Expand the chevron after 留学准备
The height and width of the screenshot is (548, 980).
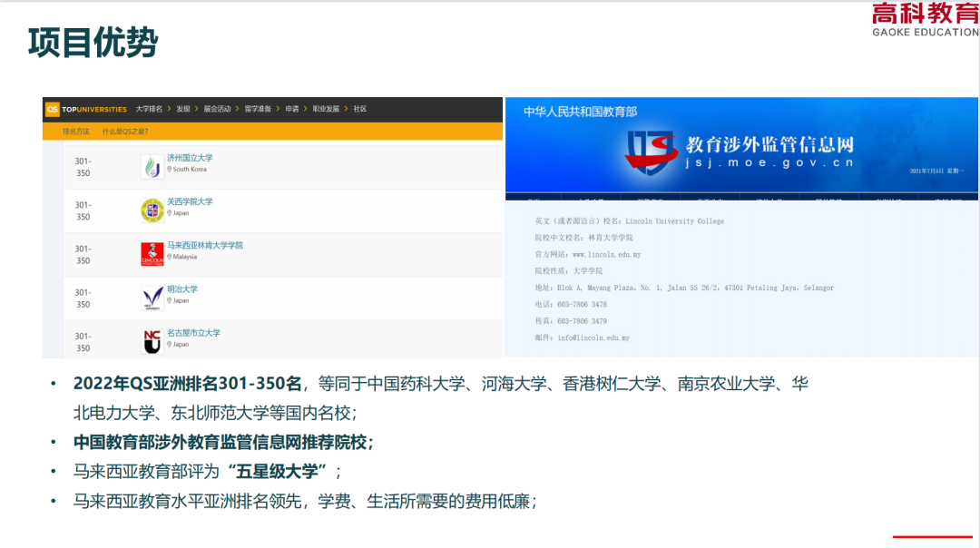pyautogui.click(x=279, y=109)
